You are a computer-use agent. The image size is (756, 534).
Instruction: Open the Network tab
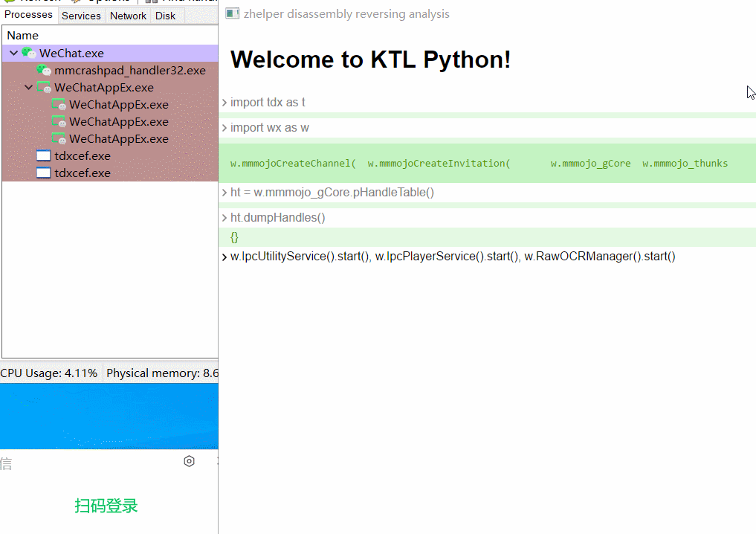[x=128, y=16]
